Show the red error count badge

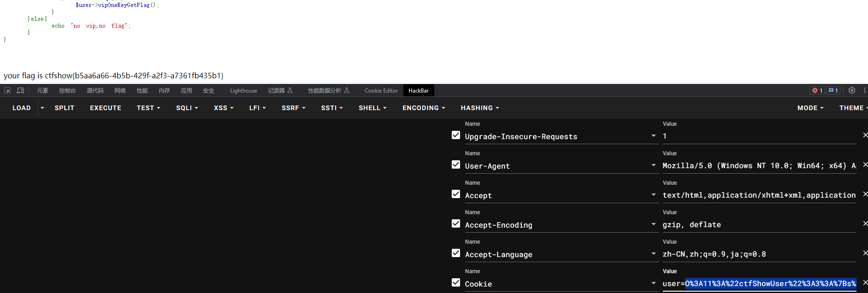817,91
